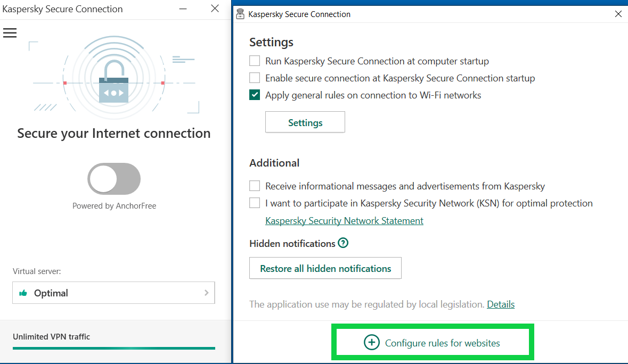Check Enable secure connection at startup
This screenshot has height=364, width=628.
click(x=255, y=78)
